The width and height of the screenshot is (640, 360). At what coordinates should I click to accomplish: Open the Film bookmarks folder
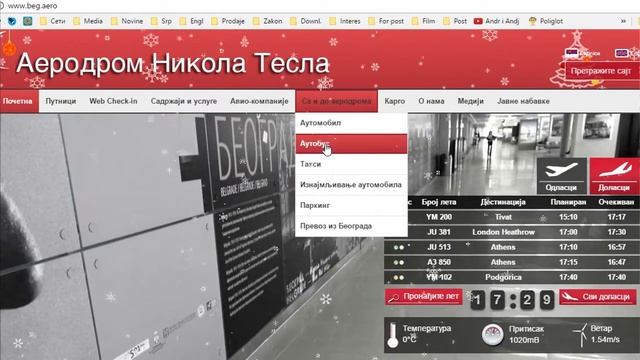click(423, 21)
